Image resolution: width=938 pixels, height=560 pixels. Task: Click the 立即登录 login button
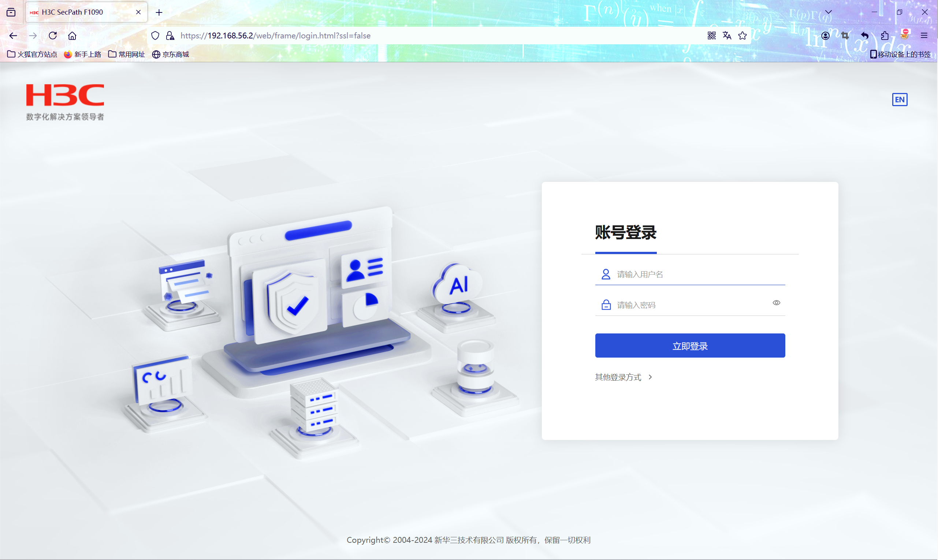(690, 346)
